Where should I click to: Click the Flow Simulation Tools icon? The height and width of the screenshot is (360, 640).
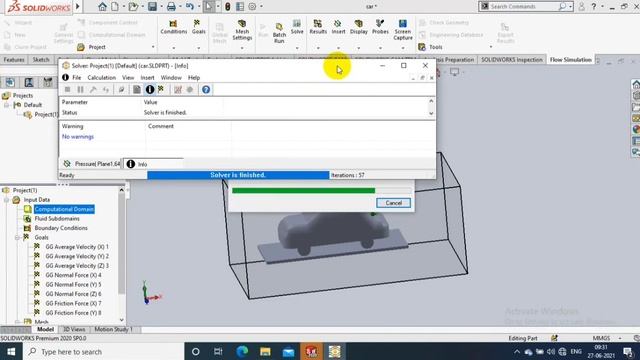coord(422,47)
